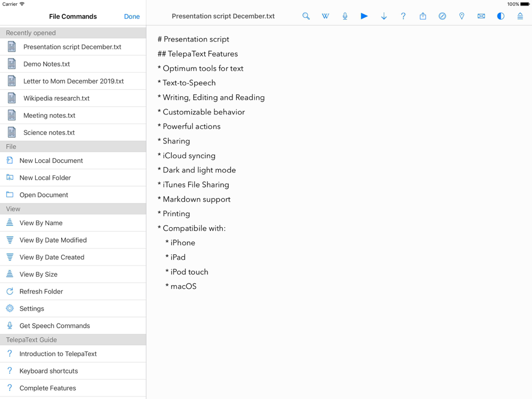The height and width of the screenshot is (399, 532).
Task: Select View By Size
Action: (73, 274)
